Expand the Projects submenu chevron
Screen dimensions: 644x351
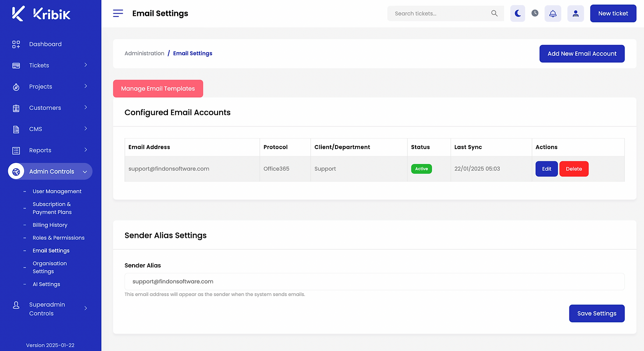(86, 86)
